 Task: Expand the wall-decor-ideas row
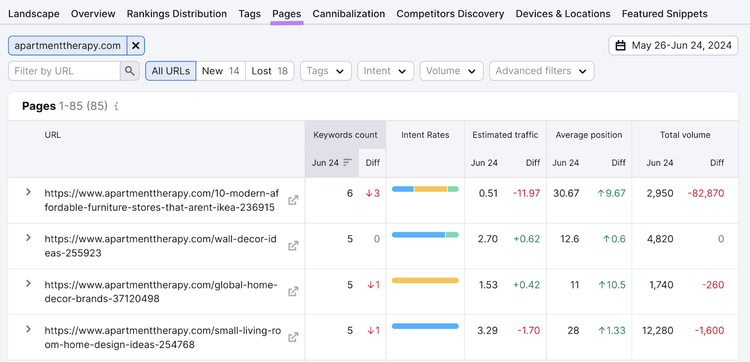click(x=28, y=238)
